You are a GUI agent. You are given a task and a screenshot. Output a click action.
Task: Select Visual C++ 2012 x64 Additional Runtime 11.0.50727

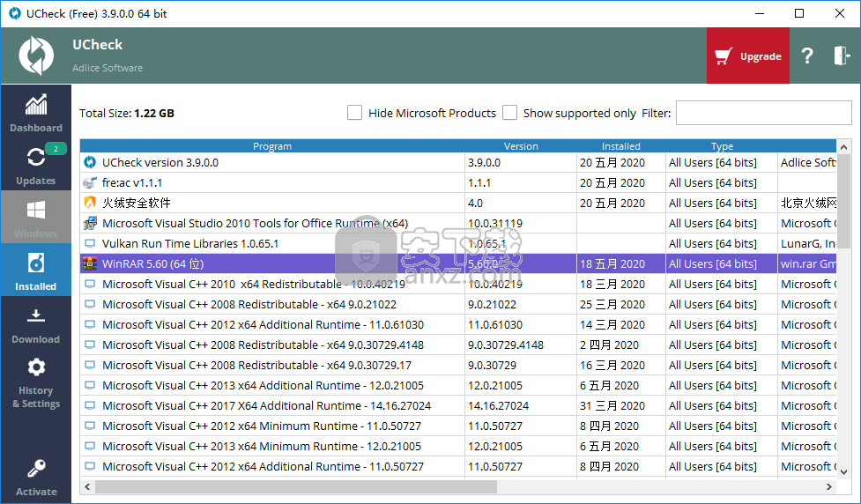[458, 467]
